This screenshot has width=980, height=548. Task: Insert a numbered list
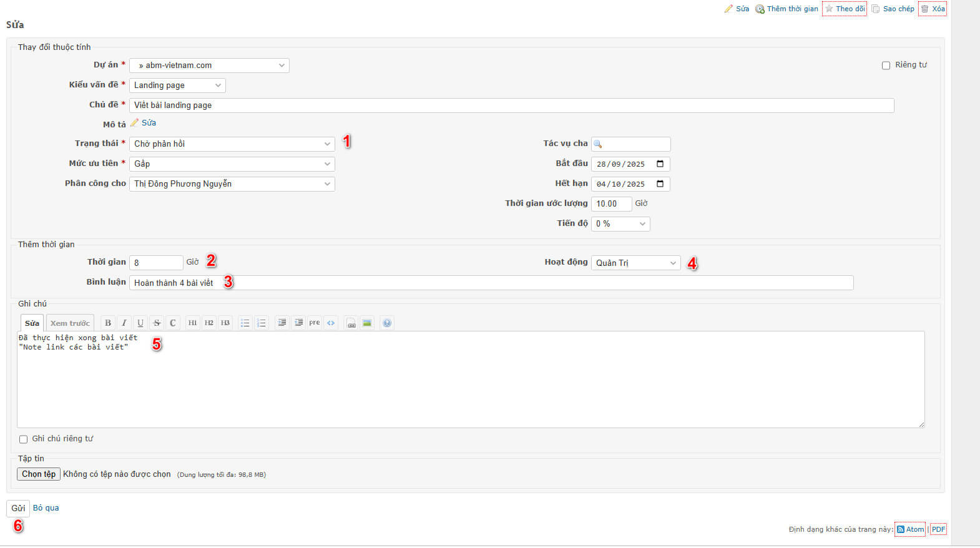[262, 323]
